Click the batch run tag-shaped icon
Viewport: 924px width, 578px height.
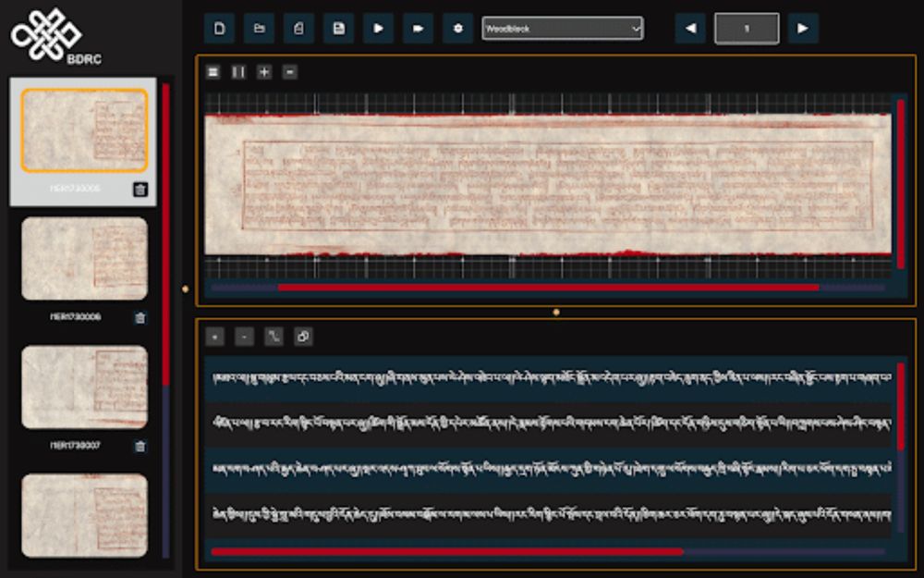point(419,29)
